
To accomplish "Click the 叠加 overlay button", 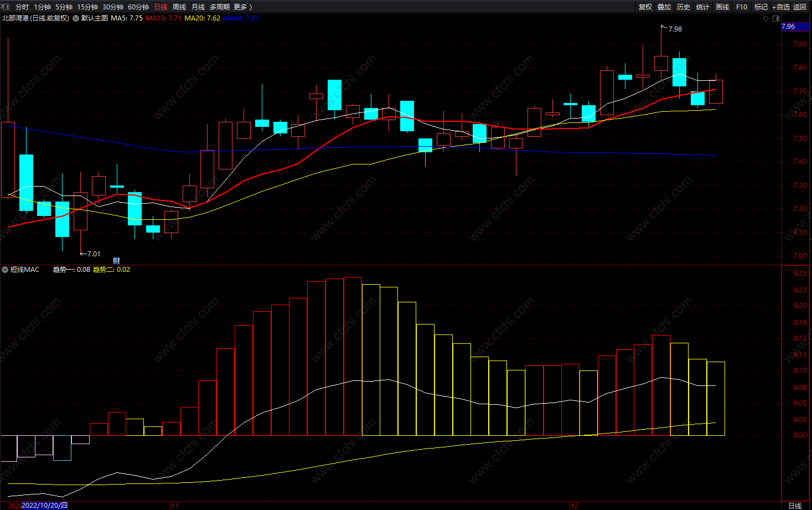I will coord(664,7).
